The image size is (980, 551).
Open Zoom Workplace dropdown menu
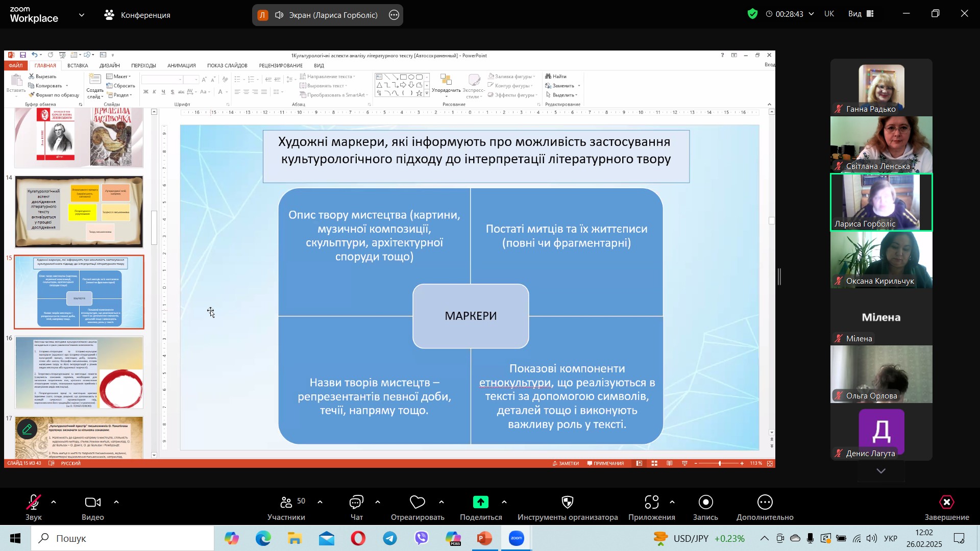coord(82,15)
